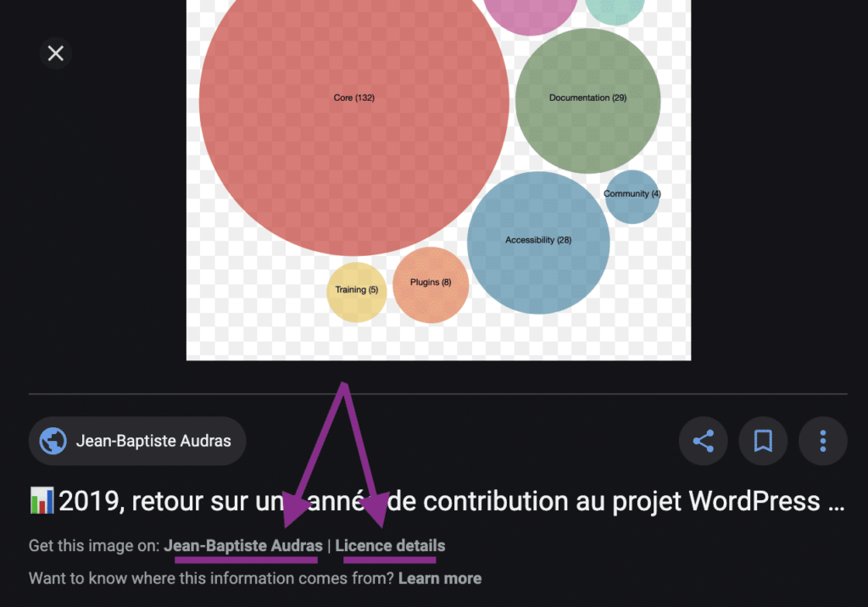Click the share icon button
Viewport: 868px width, 607px height.
pos(703,441)
